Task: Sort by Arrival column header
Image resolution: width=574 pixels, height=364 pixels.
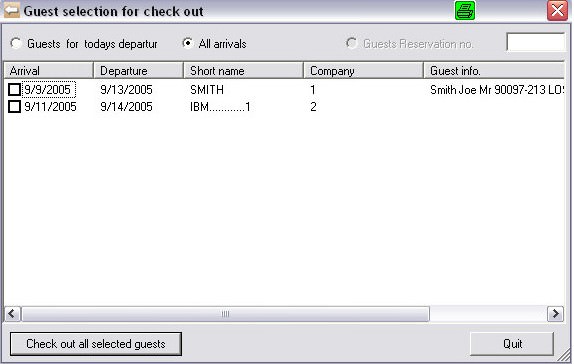Action: tap(49, 70)
